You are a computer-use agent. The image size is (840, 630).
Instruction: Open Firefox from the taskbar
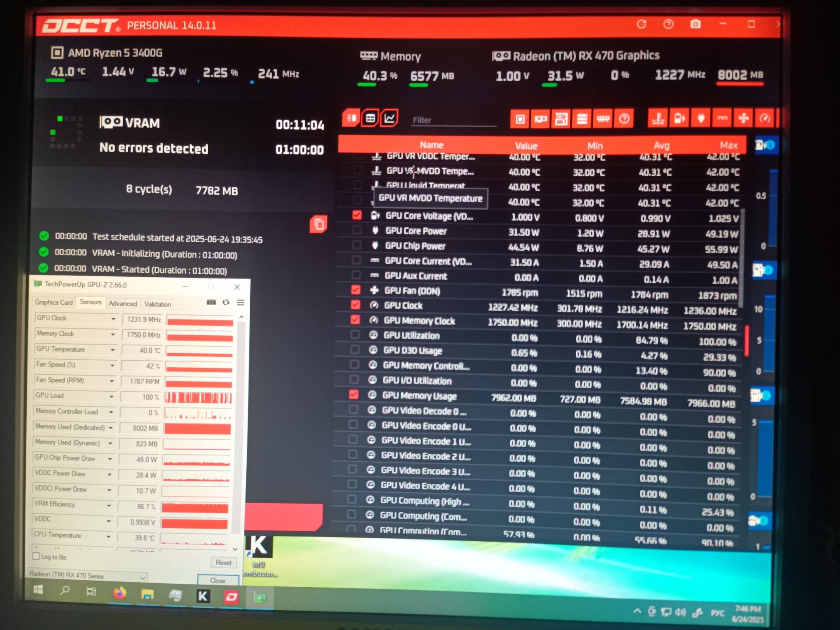tap(119, 593)
